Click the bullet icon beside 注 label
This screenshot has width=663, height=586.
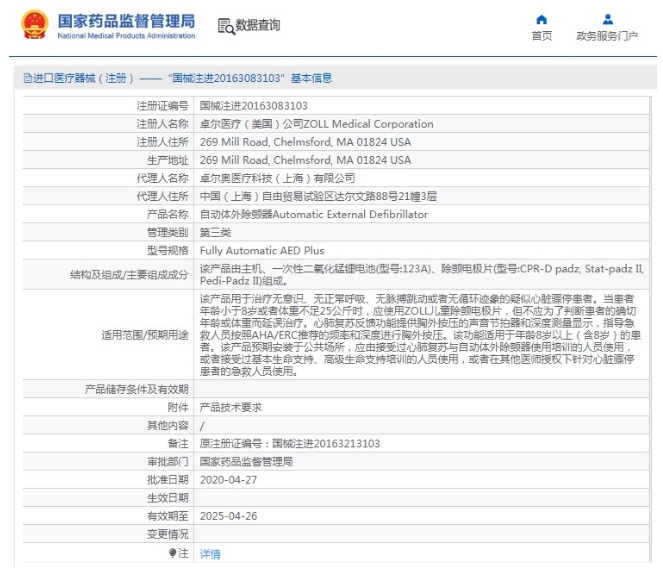pyautogui.click(x=173, y=553)
